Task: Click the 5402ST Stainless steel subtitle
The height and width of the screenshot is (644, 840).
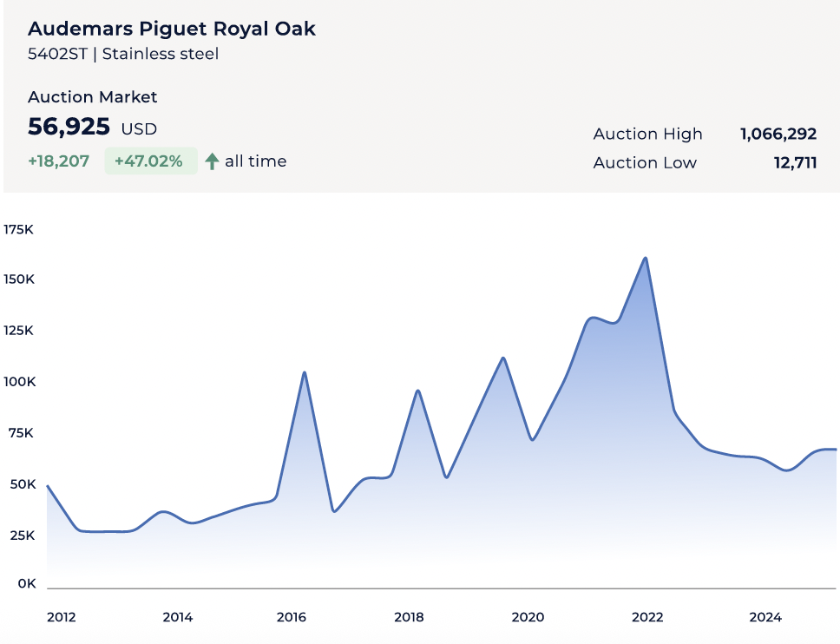Action: 122,54
